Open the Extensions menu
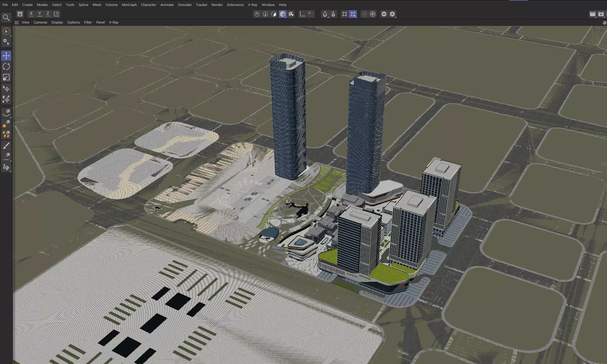This screenshot has height=364, width=607. click(235, 5)
